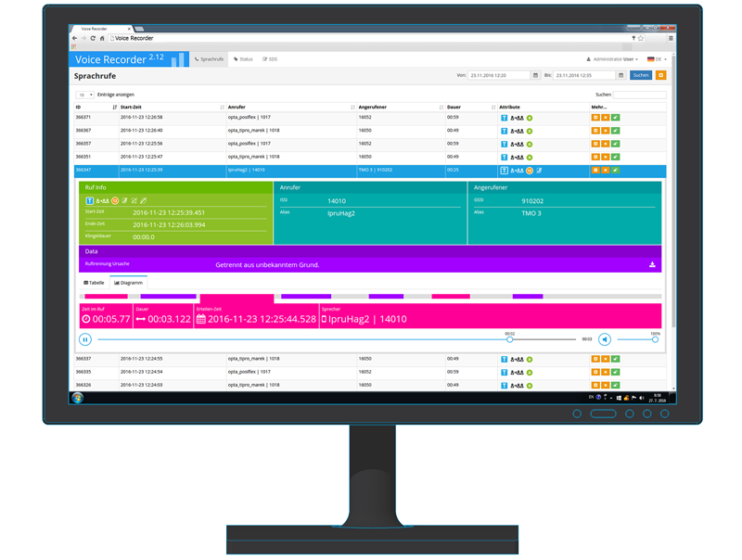Click green checkmark action for call 366371
The width and height of the screenshot is (742, 560).
pyautogui.click(x=615, y=118)
